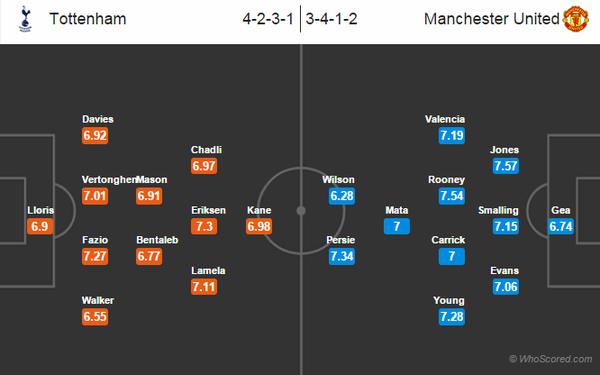Select Lloris's 6.9 goalkeeper rating badge
The image size is (600, 375).
(40, 226)
